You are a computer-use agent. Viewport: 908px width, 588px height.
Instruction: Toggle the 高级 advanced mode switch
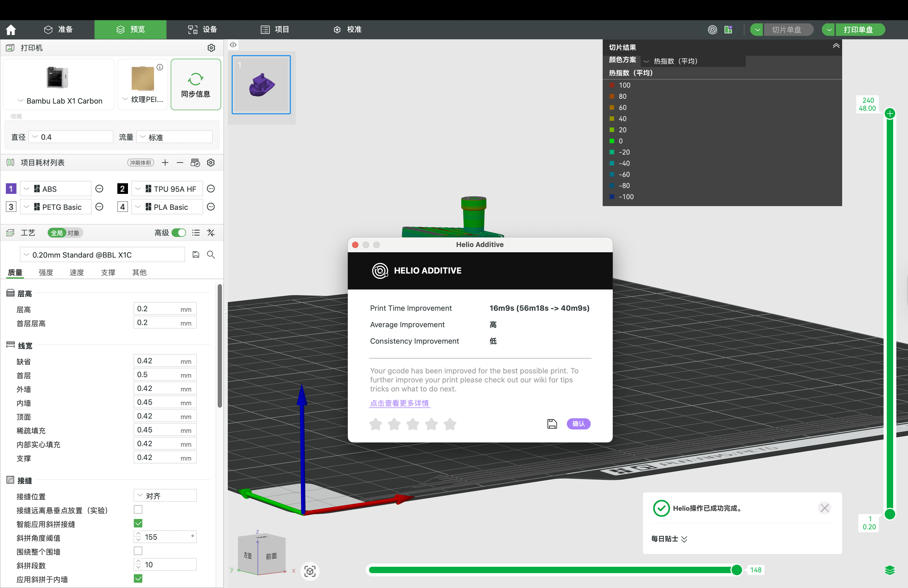point(179,233)
